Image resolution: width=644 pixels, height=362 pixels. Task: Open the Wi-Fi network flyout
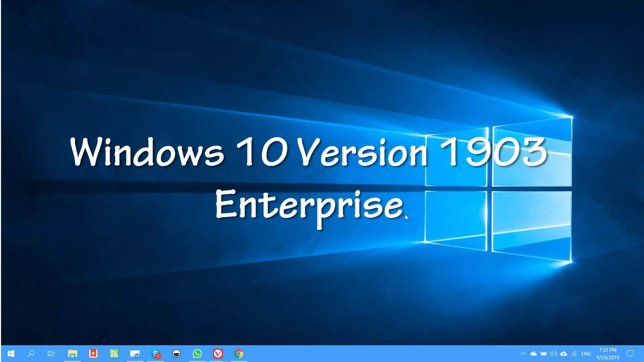tap(574, 354)
